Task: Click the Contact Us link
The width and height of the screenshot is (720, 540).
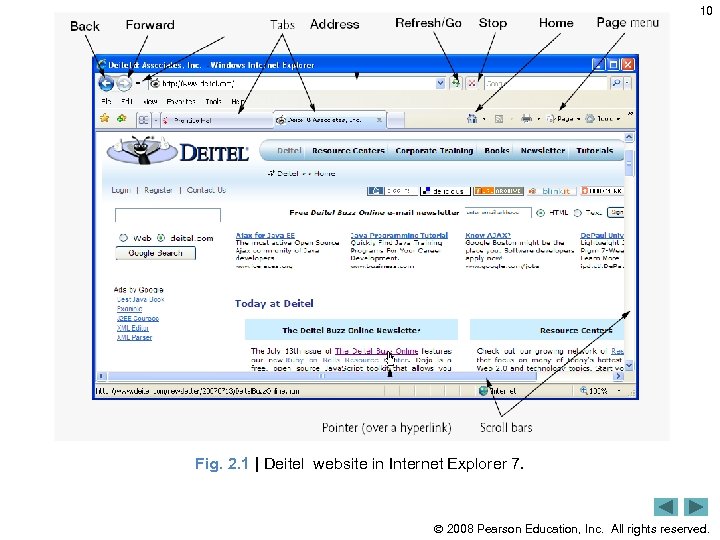Action: 206,190
